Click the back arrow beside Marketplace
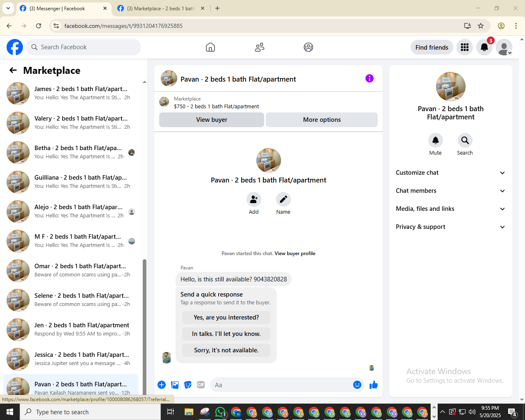This screenshot has height=420, width=525. pyautogui.click(x=13, y=70)
